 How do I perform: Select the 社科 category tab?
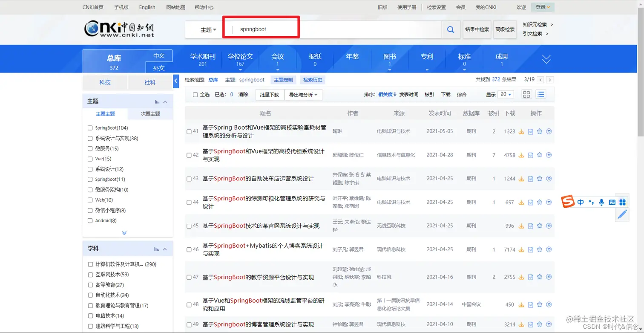[150, 82]
